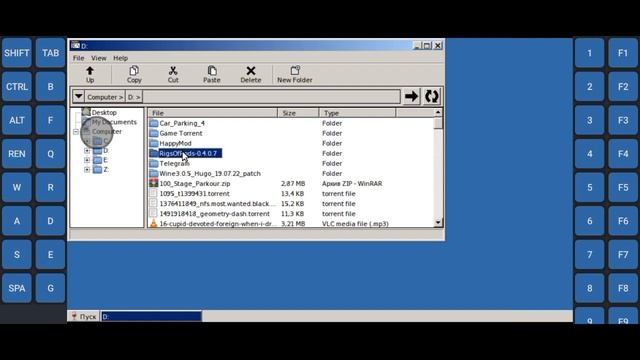This screenshot has width=640, height=360.
Task: Tap the F1 on-screen key
Action: pos(623,53)
